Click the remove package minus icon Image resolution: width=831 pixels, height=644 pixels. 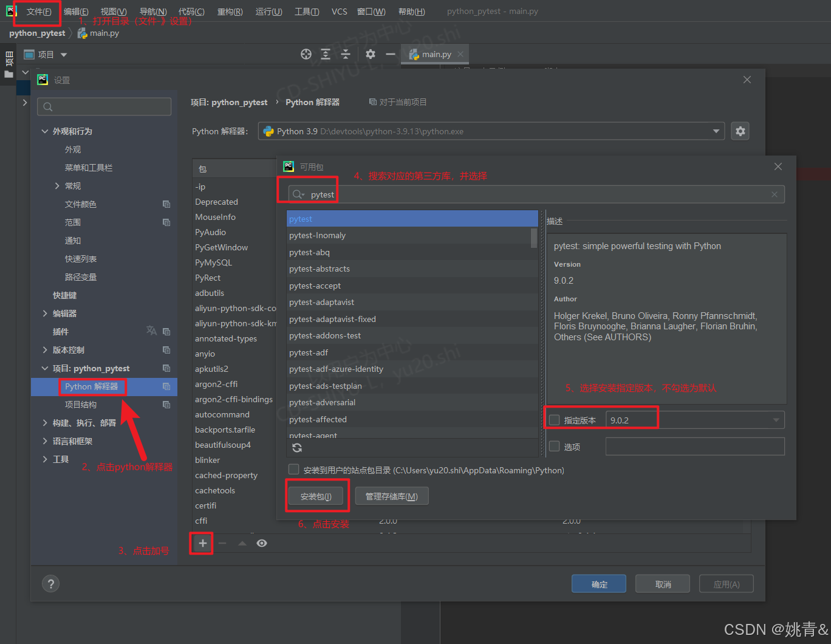(x=222, y=543)
